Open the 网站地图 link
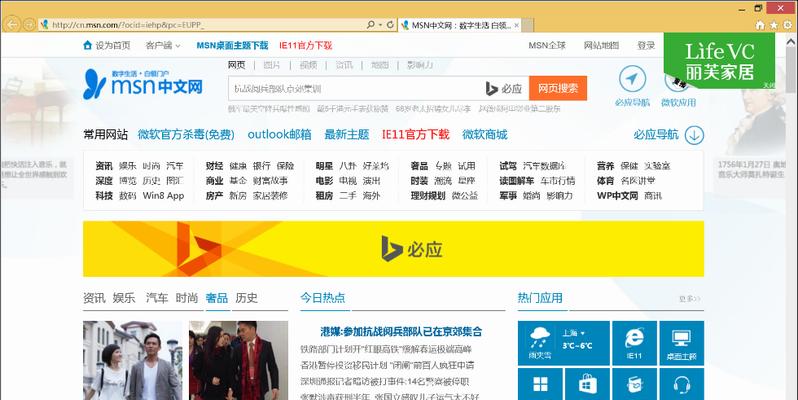This screenshot has width=798, height=400. (x=601, y=45)
